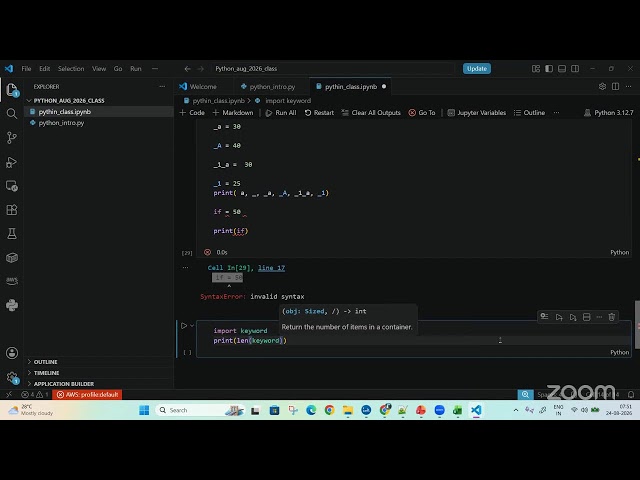Switch to the Welcome tab
The image size is (640, 480).
[x=198, y=87]
